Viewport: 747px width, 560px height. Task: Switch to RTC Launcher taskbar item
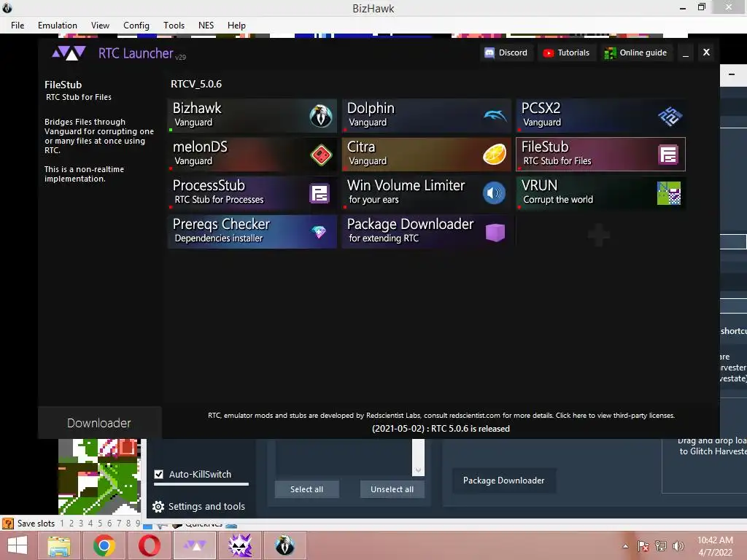(195, 545)
